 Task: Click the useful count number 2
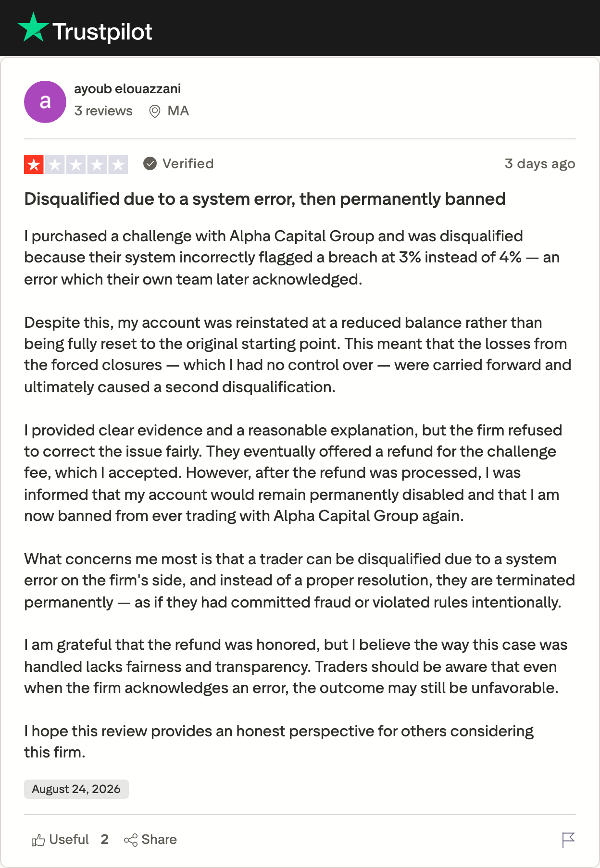(104, 840)
